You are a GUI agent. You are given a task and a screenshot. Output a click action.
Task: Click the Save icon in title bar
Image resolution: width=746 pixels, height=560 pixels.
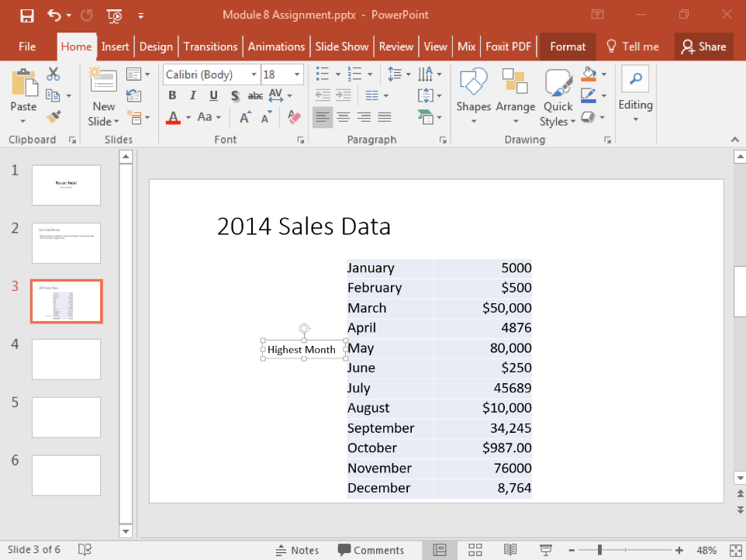[26, 16]
